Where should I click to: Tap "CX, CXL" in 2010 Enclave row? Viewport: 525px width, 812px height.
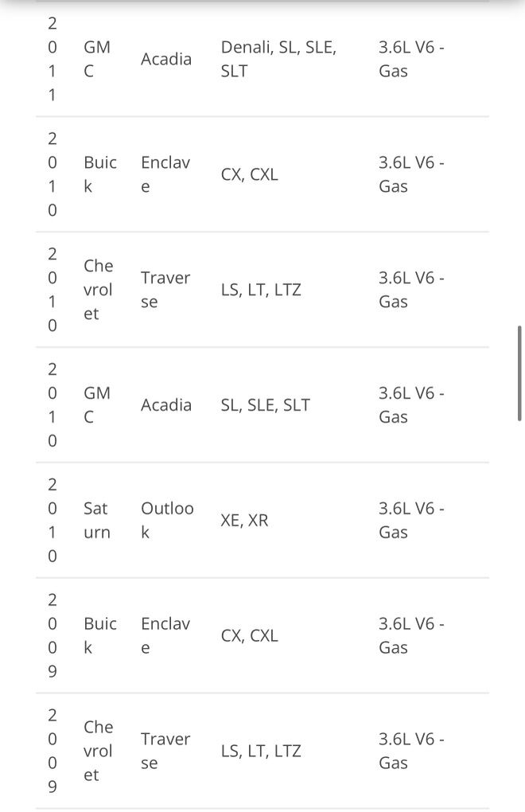click(249, 174)
